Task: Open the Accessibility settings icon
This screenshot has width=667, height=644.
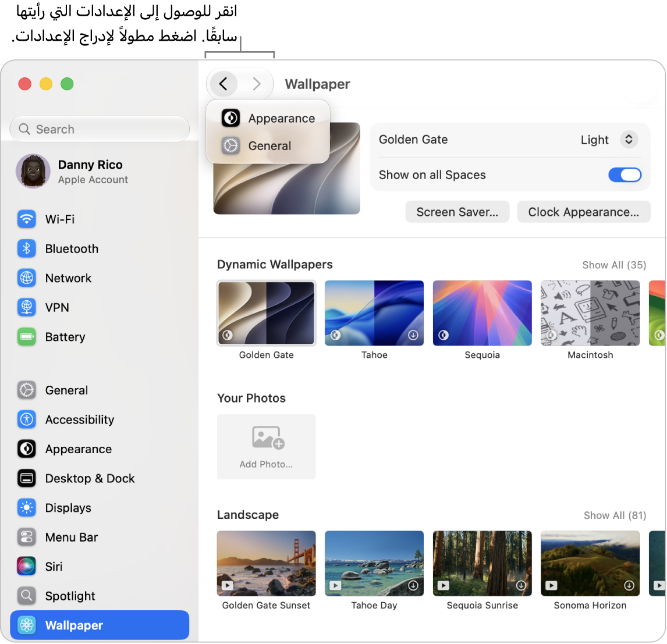Action: pyautogui.click(x=26, y=419)
